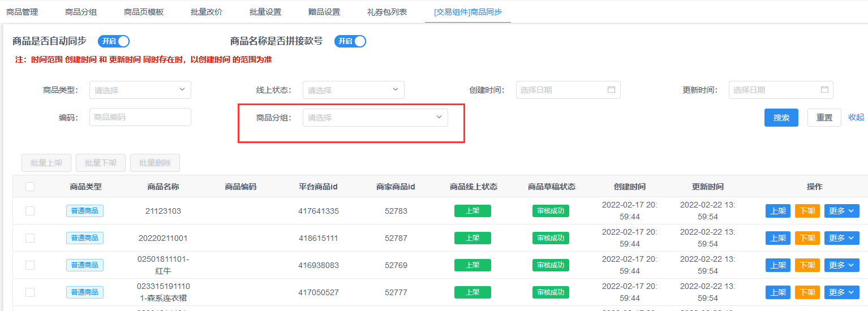Click 上架 action for 森系连衣裙 row
The height and width of the screenshot is (311, 868).
click(778, 292)
